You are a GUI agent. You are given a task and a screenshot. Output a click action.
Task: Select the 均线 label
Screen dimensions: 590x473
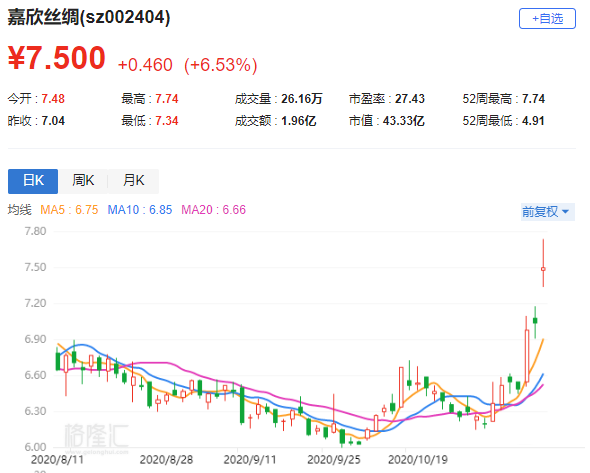tap(20, 210)
